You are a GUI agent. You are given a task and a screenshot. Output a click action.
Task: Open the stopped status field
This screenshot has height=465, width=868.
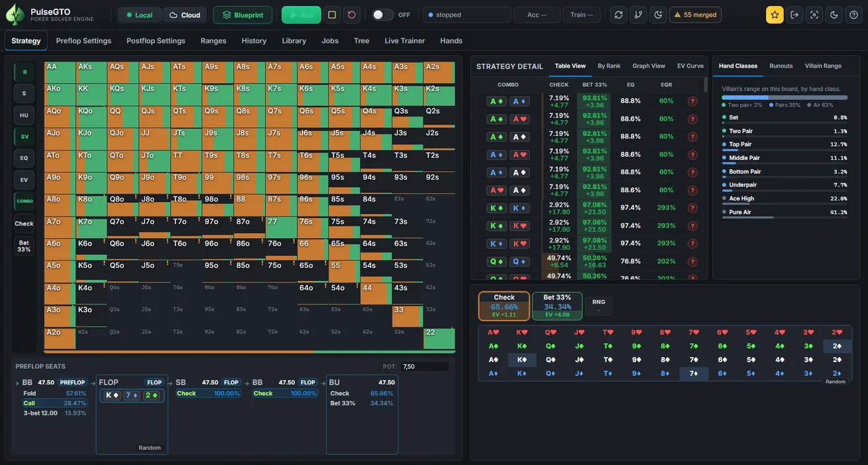point(467,15)
